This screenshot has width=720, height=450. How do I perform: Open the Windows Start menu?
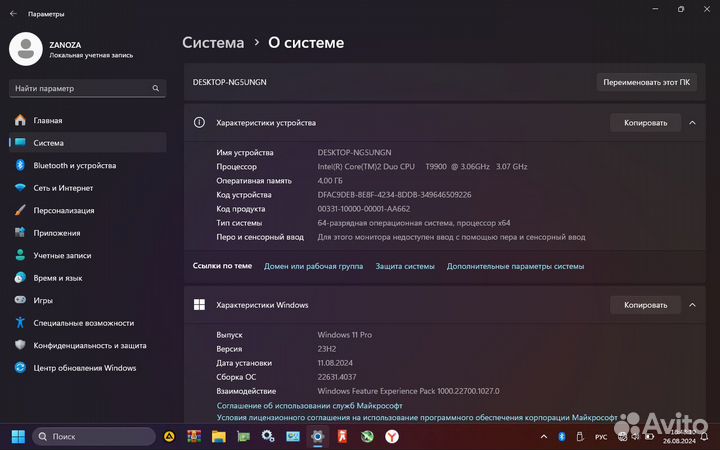point(18,436)
